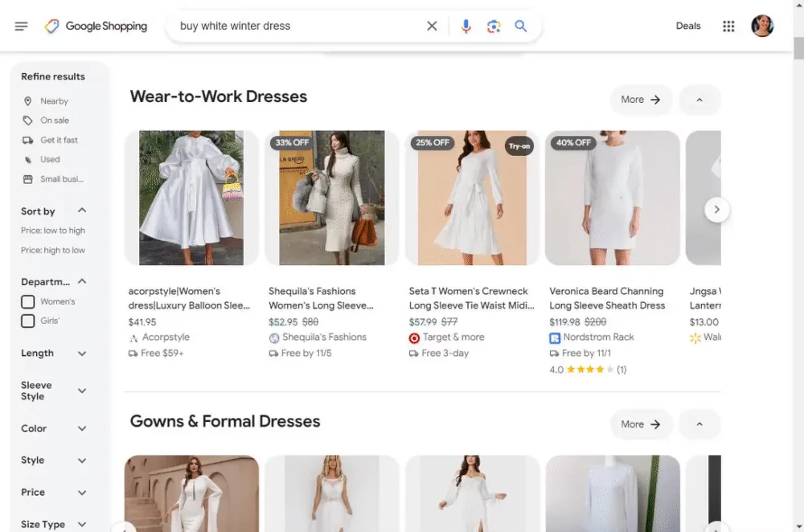804x532 pixels.
Task: Click the Nearby location pin icon
Action: (27, 101)
